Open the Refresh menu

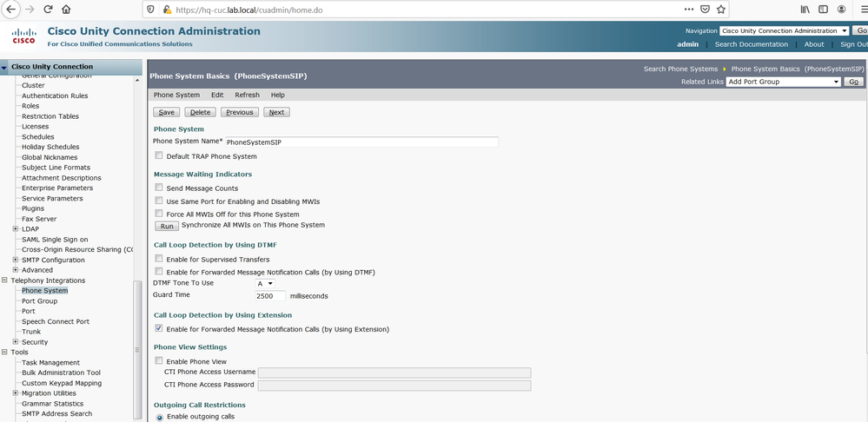pos(247,96)
